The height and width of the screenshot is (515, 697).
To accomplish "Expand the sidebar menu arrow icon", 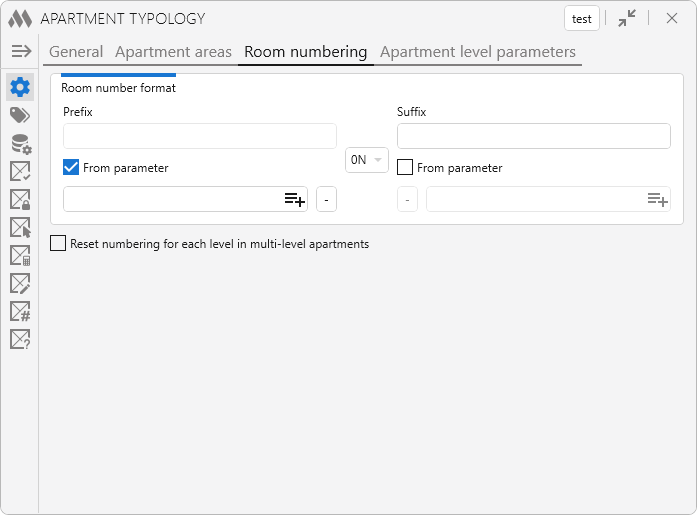I will 21,51.
